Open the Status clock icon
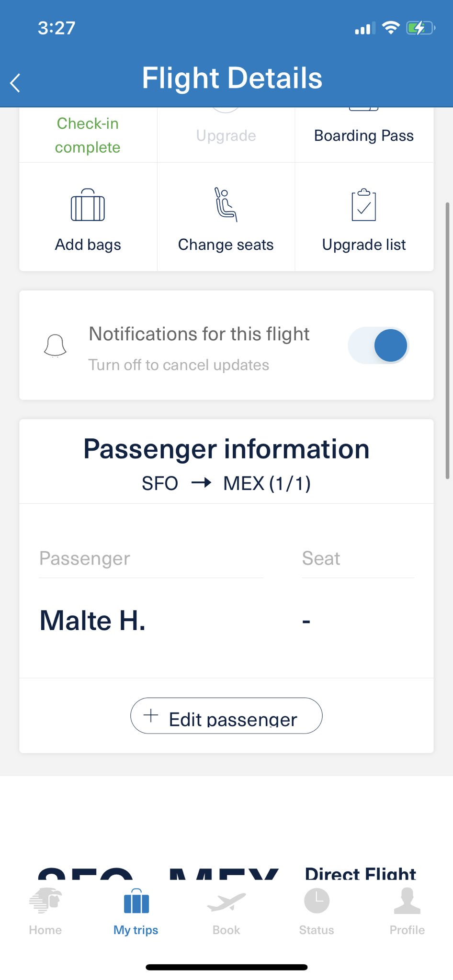The width and height of the screenshot is (453, 980). pos(317,901)
